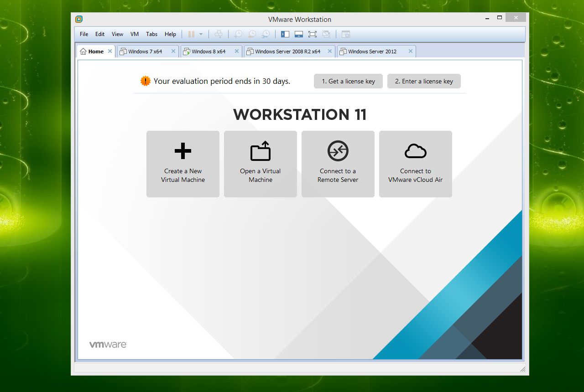Viewport: 584px width, 392px height.
Task: Click Enter a license key button
Action: point(424,81)
